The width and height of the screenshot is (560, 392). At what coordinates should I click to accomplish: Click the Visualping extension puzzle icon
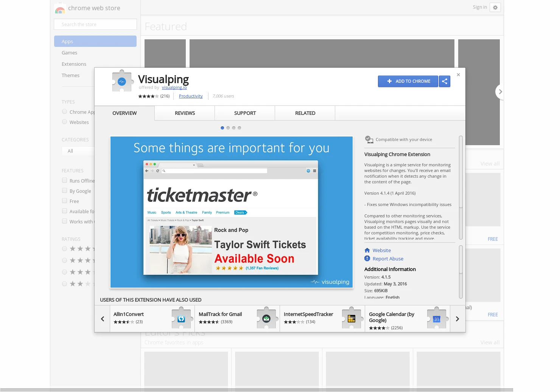pos(123,81)
